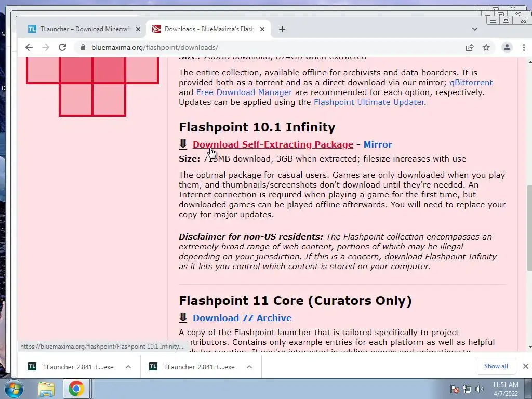The width and height of the screenshot is (532, 399).
Task: Click download arrow icon beside Self-Extracting Package
Action: click(x=183, y=144)
